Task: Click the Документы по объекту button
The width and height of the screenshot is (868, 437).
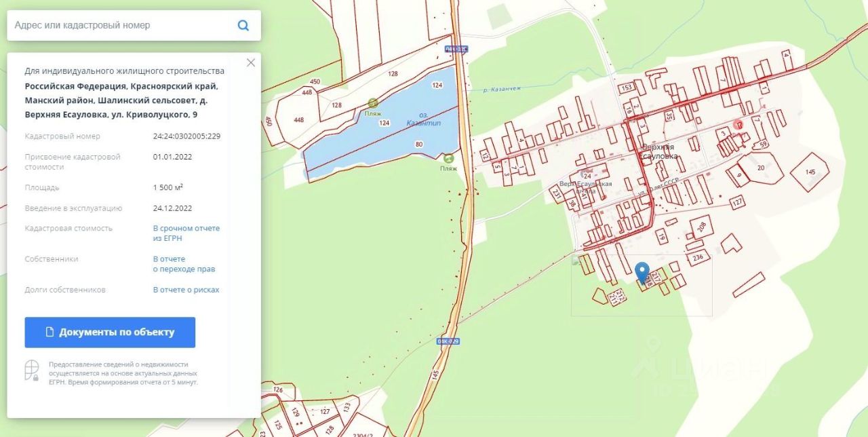Action: pos(110,332)
